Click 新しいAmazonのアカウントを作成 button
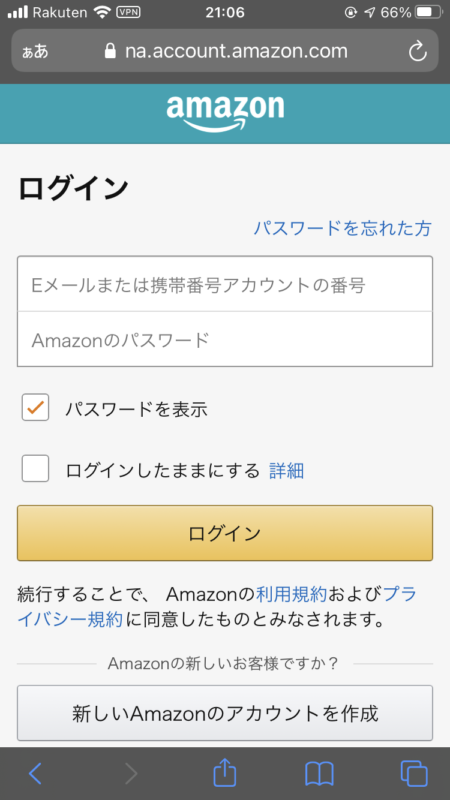The height and width of the screenshot is (800, 450). click(225, 713)
